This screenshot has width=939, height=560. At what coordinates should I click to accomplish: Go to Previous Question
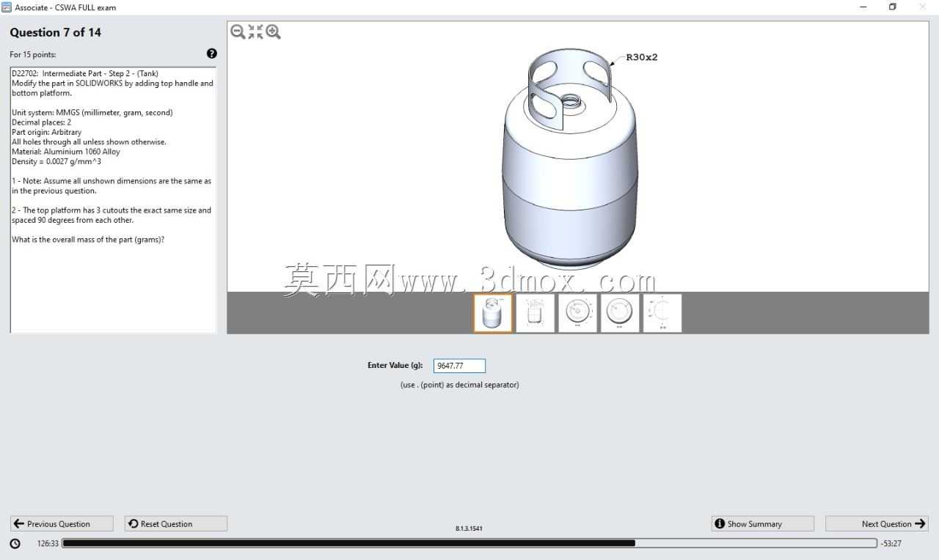click(62, 523)
